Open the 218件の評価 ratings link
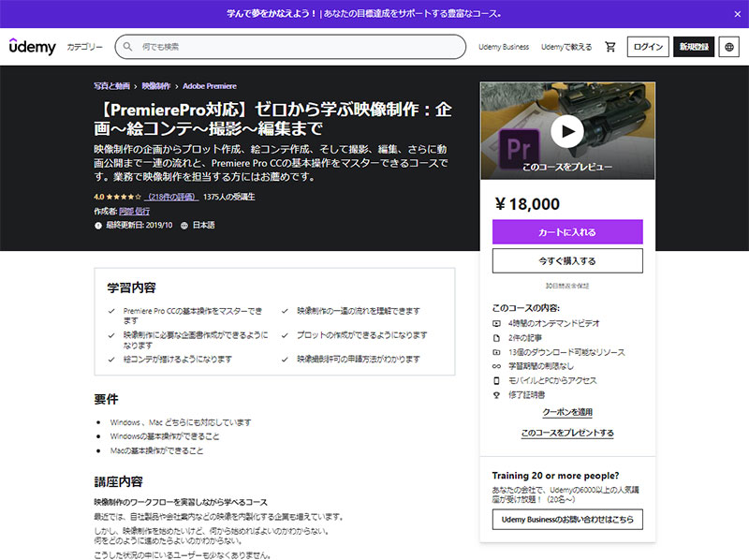 tap(171, 197)
